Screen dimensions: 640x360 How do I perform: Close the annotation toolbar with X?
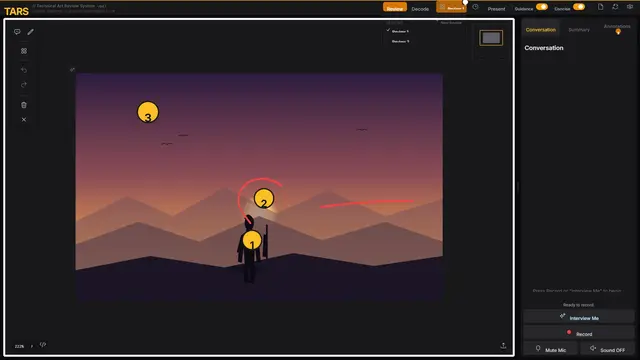24,120
